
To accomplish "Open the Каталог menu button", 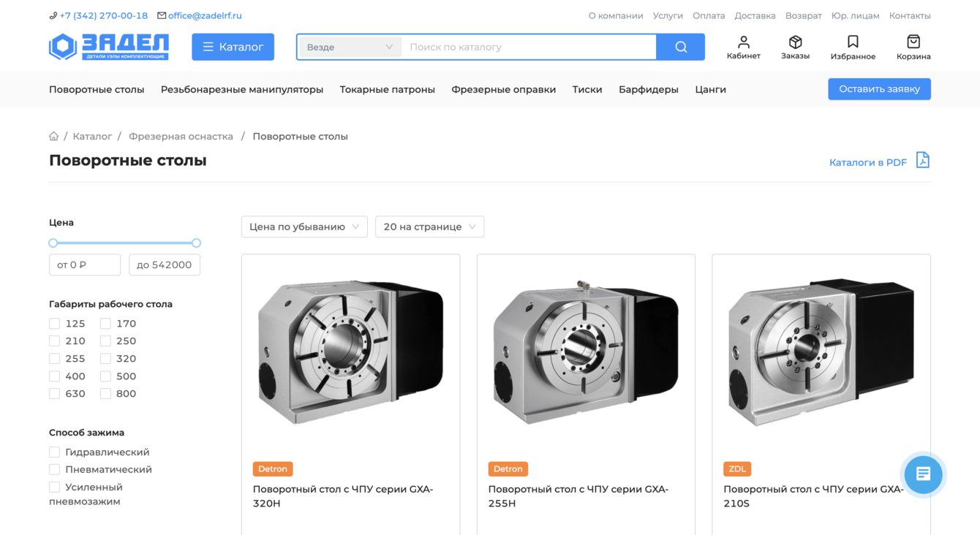I will point(233,47).
